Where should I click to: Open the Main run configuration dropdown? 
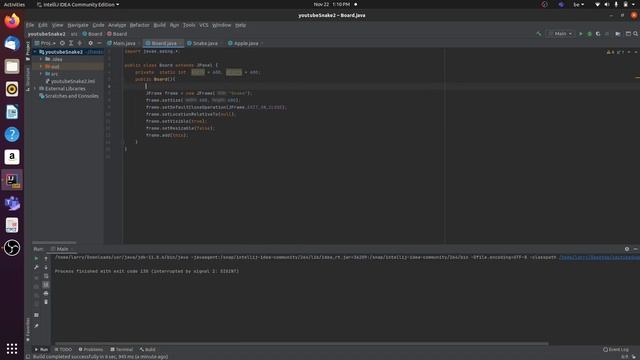560,34
